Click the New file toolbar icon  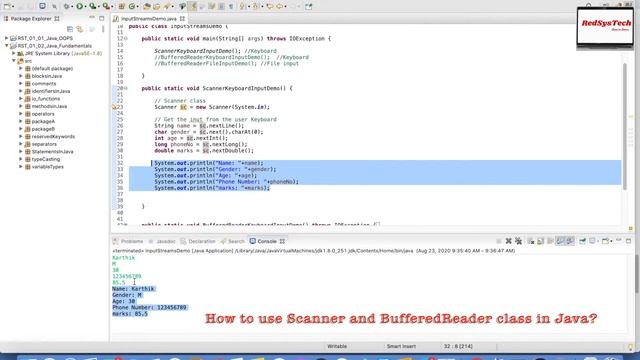pyautogui.click(x=7, y=6)
